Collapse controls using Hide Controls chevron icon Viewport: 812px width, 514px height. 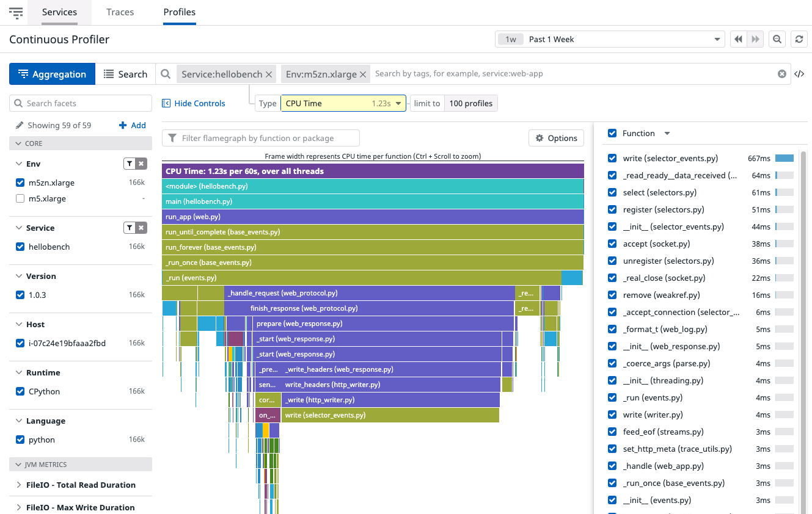point(166,103)
